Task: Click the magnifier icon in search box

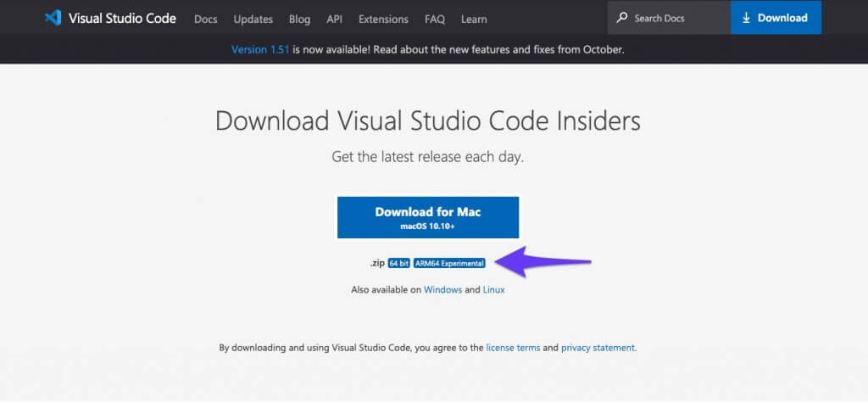Action: 622,18
